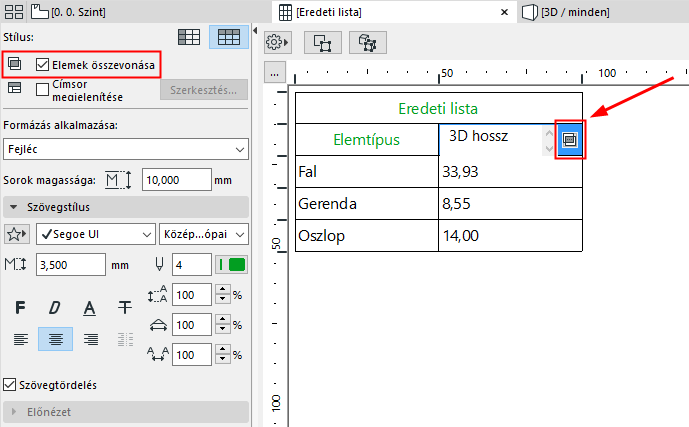
Task: Select the Eredeti lista title cell
Action: point(439,108)
